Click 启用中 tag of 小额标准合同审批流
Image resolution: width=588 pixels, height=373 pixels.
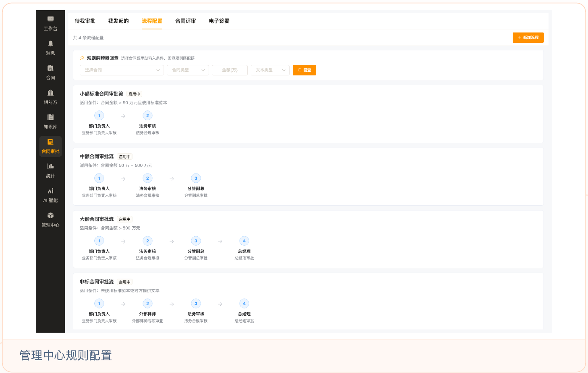[x=134, y=94]
